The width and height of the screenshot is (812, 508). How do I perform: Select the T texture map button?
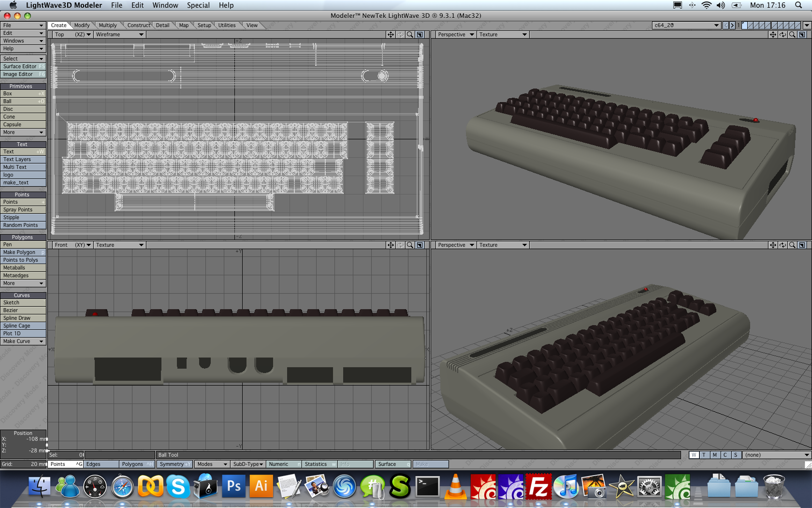(x=704, y=455)
